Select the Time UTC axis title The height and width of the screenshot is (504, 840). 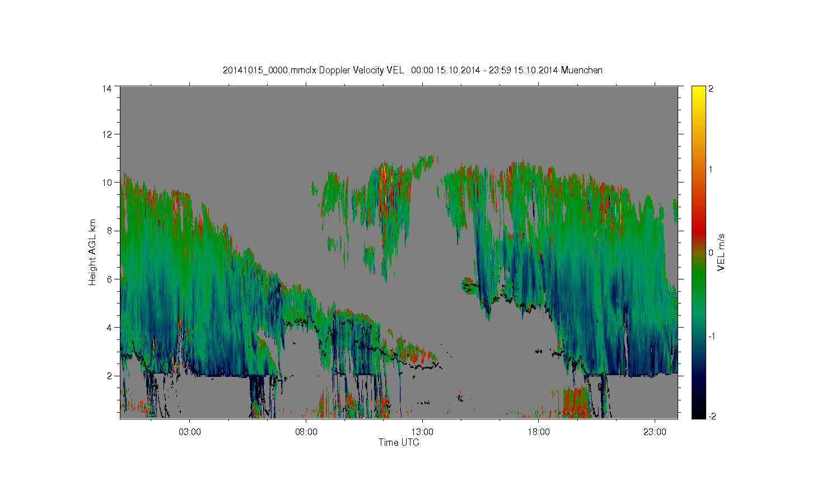pos(399,442)
